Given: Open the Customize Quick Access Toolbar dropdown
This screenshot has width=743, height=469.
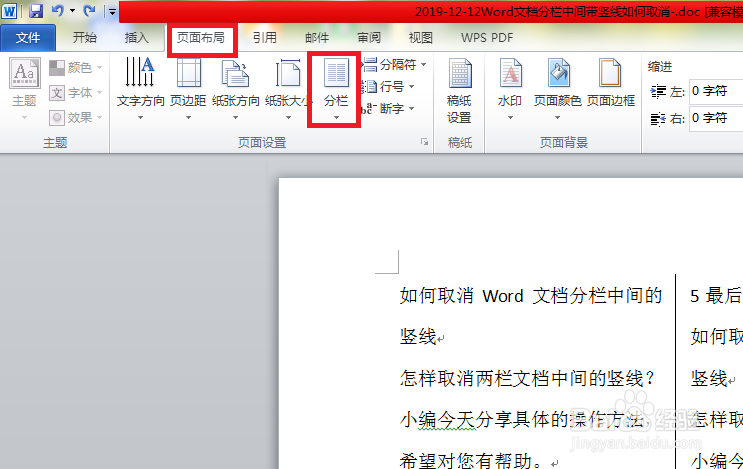Looking at the screenshot, I should tap(112, 11).
